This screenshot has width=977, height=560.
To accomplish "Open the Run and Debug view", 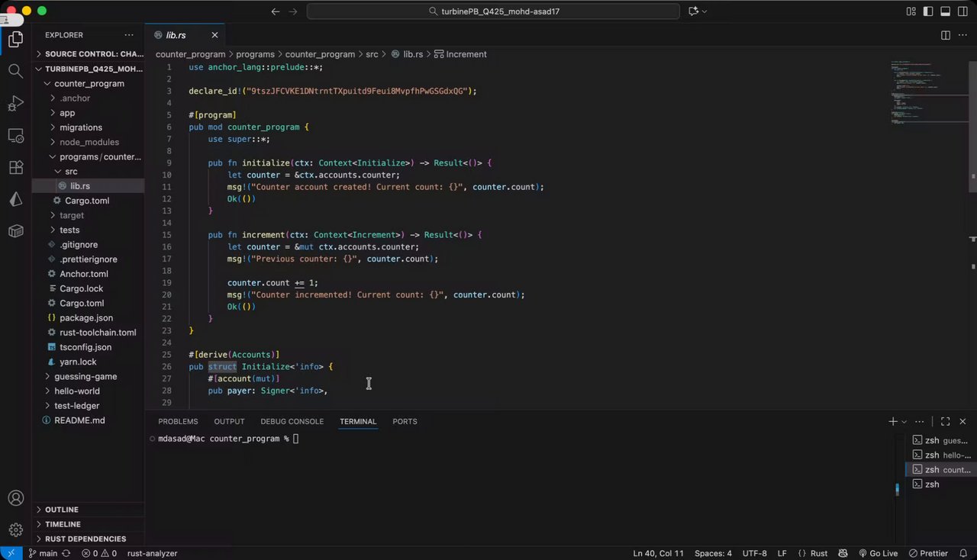I will (15, 104).
